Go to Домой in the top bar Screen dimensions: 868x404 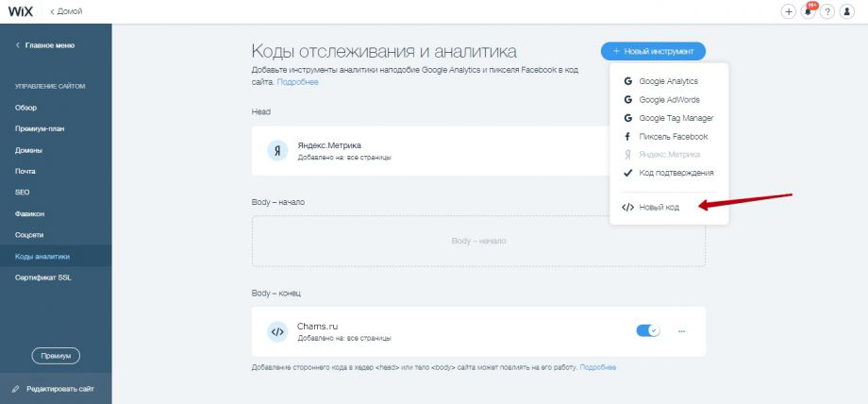pyautogui.click(x=68, y=11)
